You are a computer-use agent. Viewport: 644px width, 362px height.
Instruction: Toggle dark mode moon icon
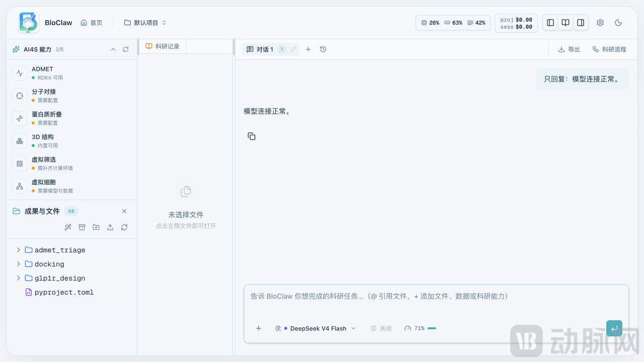pos(619,23)
